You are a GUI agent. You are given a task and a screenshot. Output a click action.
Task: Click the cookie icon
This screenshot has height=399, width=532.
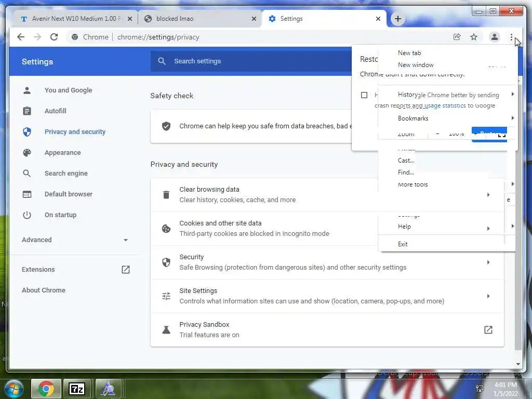coord(166,229)
